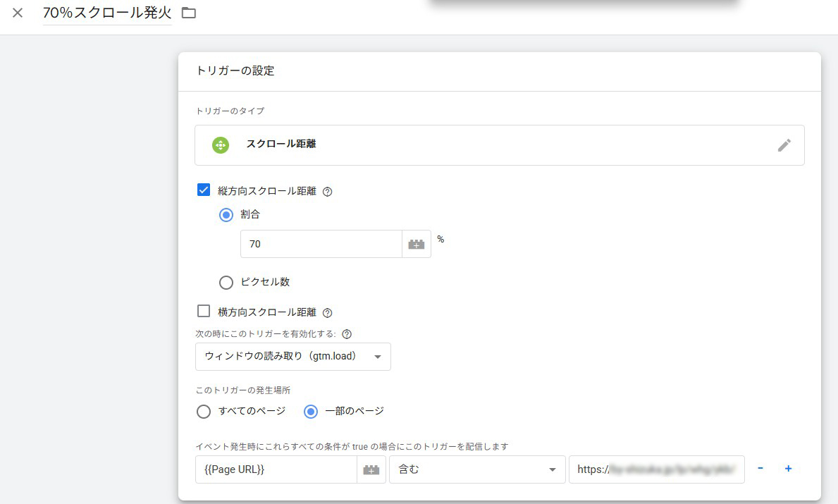Screen dimensions: 838x504
Task: Click the トリガーのタイプ label
Action: tap(230, 111)
